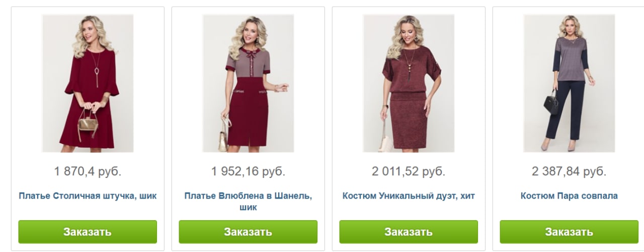This screenshot has height=252, width=644.
Task: View the Костюм Уникальный дуэт product image
Action: (x=409, y=83)
